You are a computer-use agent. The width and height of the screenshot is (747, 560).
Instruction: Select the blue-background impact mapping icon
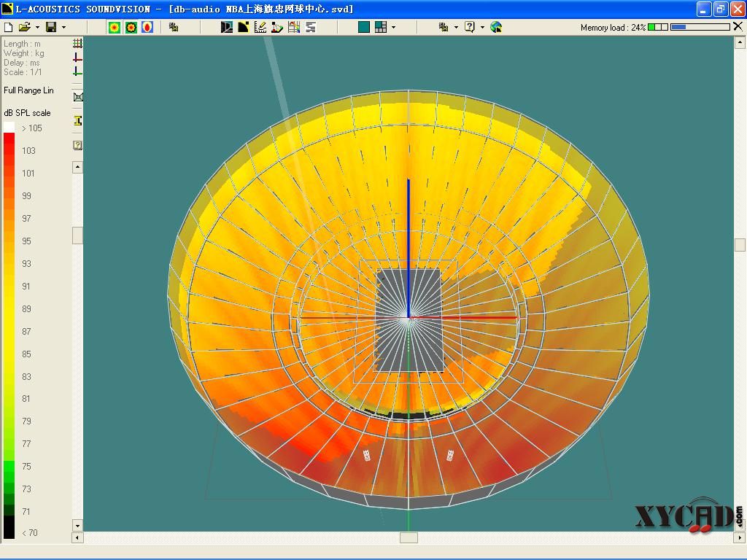[x=147, y=27]
